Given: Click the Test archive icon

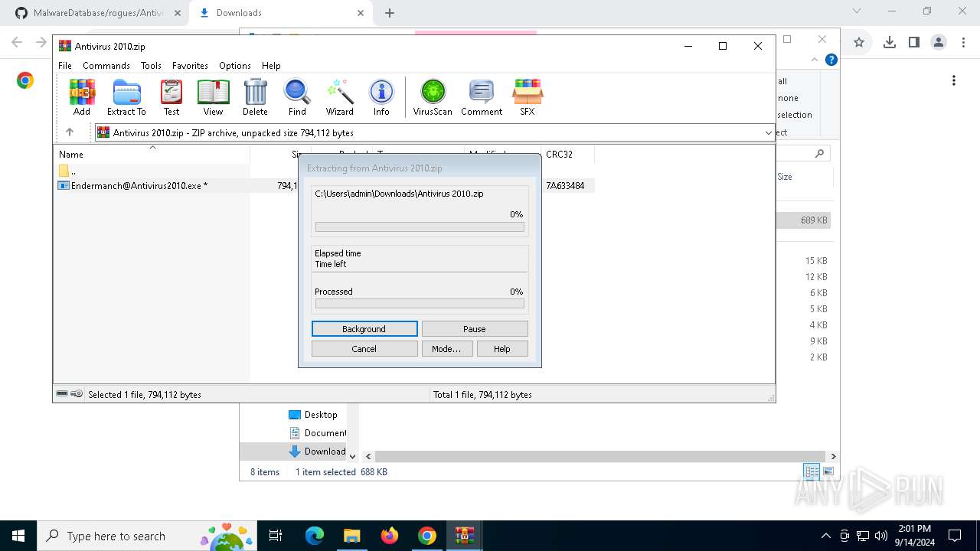Looking at the screenshot, I should (171, 97).
